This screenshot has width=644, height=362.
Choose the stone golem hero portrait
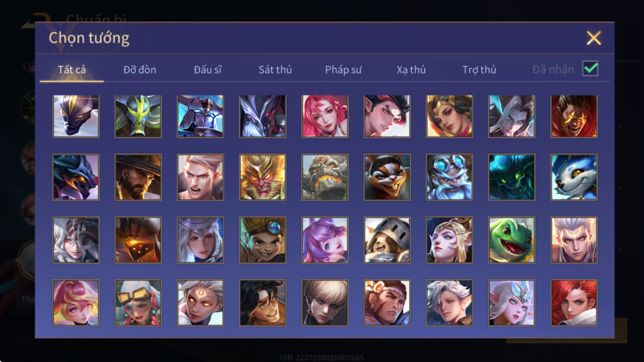point(325,177)
